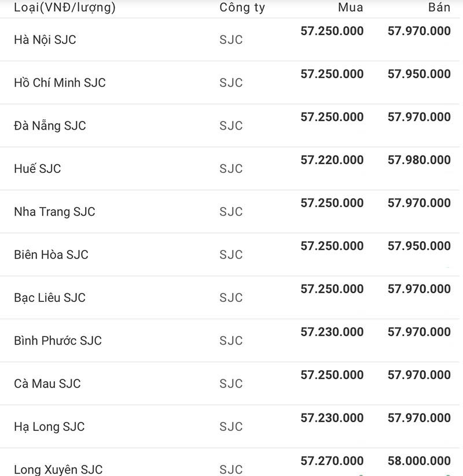Click Long Xuyên sell price 58.000.000
Viewport: 463px width, 476px height.
pos(419,461)
